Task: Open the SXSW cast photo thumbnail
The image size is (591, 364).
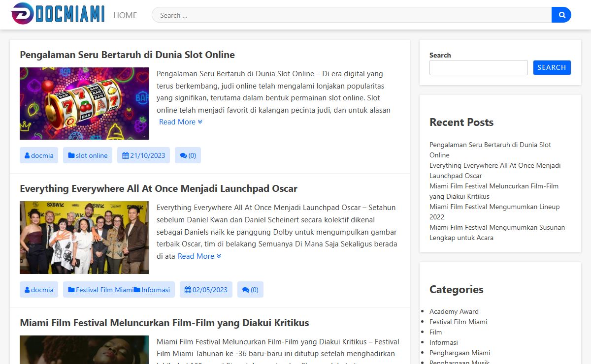Action: click(84, 238)
